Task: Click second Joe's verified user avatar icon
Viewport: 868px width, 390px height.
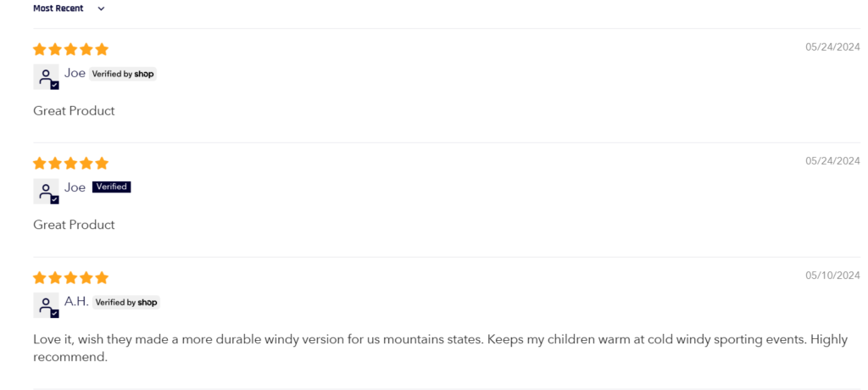Action: [x=46, y=191]
